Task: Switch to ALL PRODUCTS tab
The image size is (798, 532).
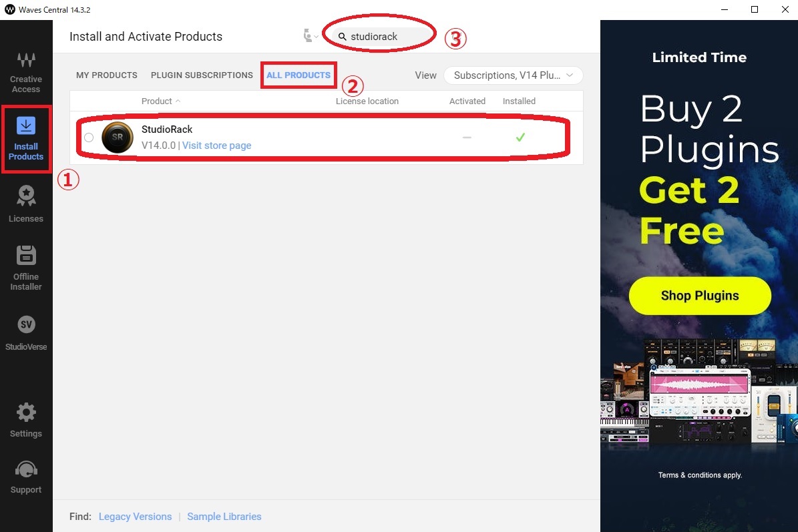Action: (298, 75)
